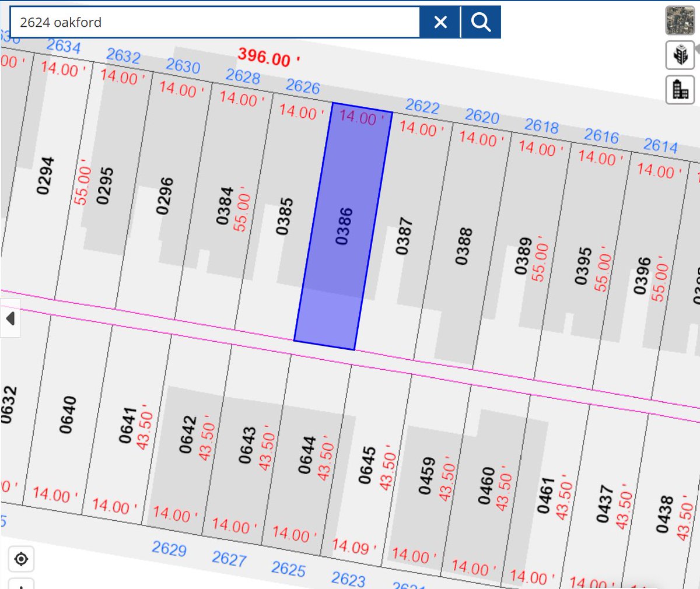Click in the address search field

pyautogui.click(x=215, y=22)
